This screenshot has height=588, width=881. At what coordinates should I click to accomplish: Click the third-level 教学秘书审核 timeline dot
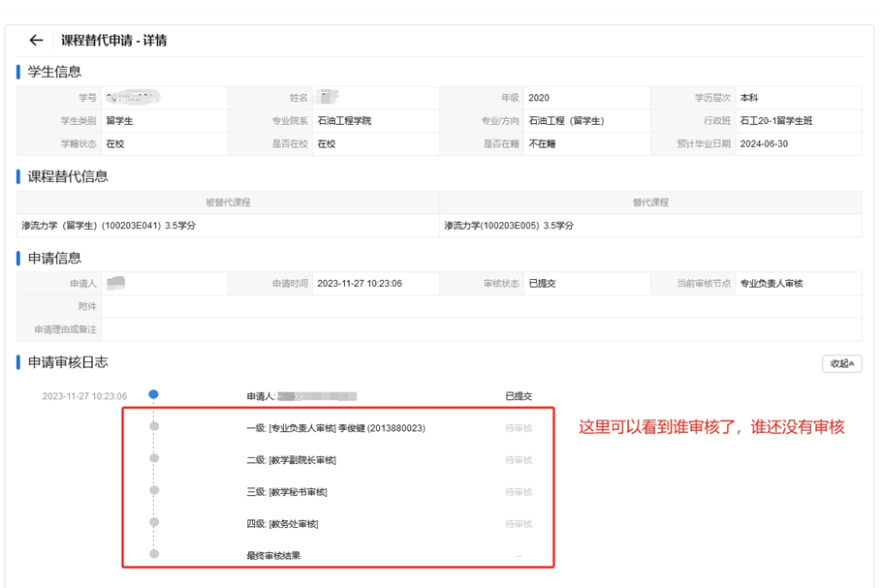153,490
